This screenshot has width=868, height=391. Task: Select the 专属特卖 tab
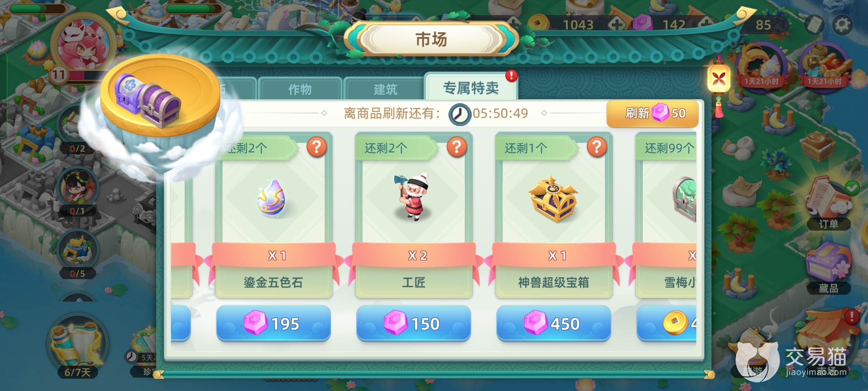(471, 87)
